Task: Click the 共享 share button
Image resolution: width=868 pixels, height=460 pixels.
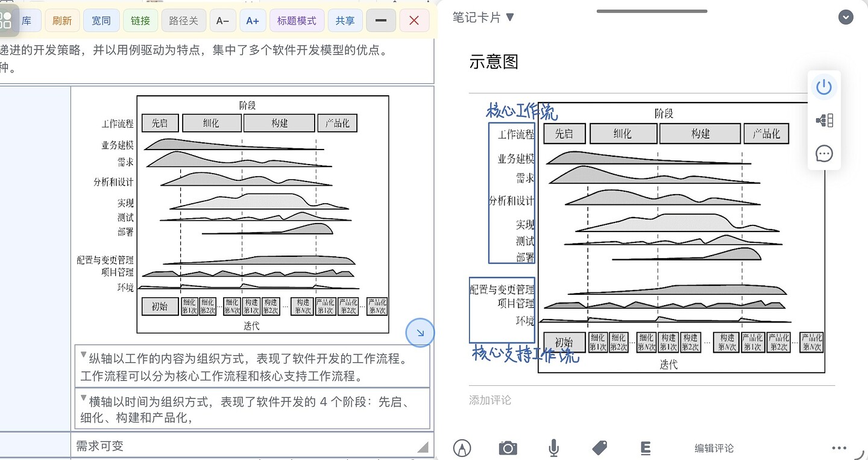Action: point(345,20)
